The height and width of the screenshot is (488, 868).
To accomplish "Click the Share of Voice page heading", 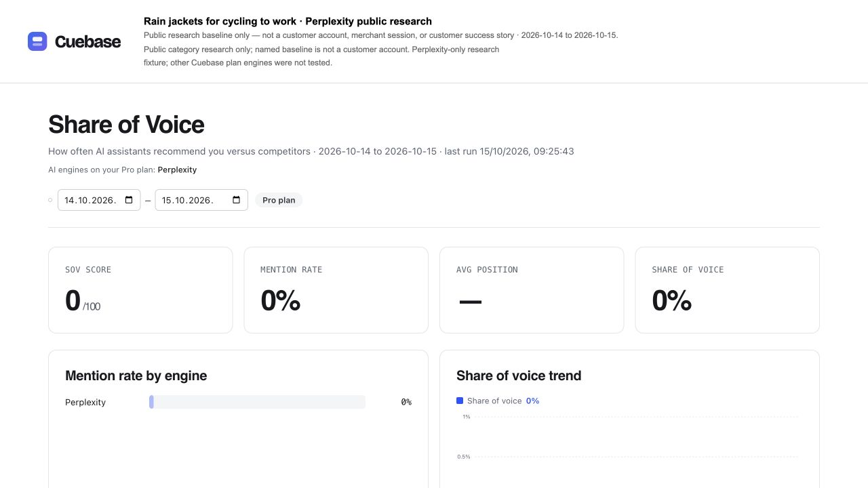I will [126, 124].
